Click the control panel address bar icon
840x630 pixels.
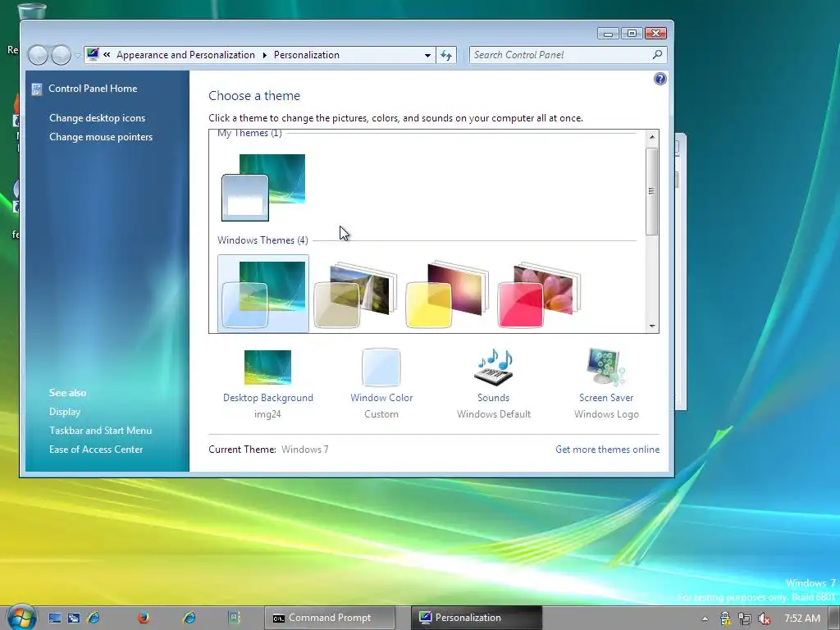(94, 54)
